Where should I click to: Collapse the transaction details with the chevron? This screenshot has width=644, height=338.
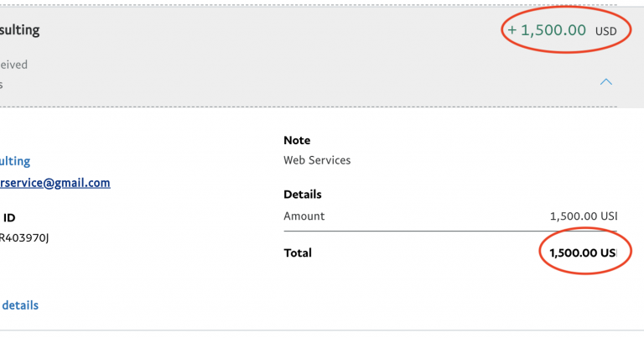(x=606, y=82)
